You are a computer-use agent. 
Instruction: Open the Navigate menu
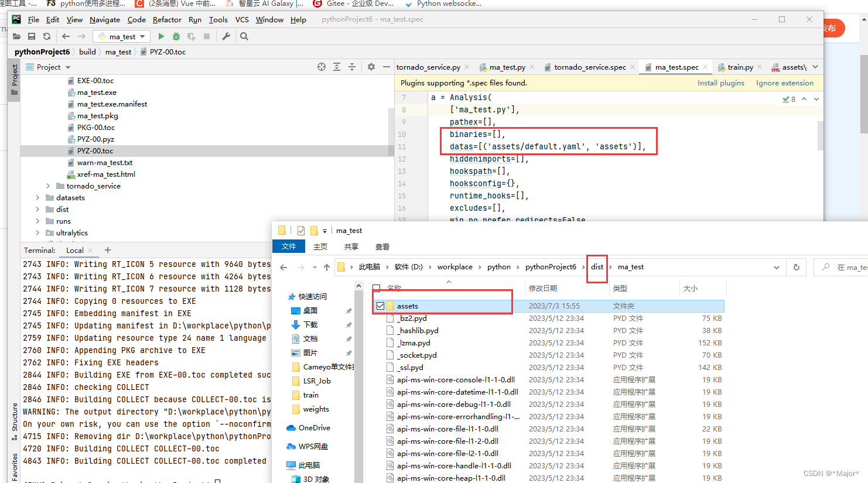point(104,19)
